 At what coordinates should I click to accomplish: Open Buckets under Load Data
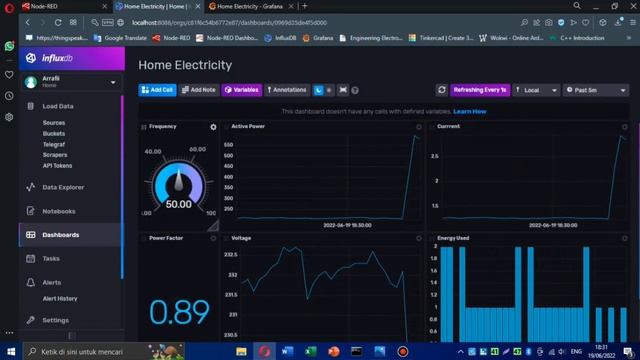[x=54, y=133]
